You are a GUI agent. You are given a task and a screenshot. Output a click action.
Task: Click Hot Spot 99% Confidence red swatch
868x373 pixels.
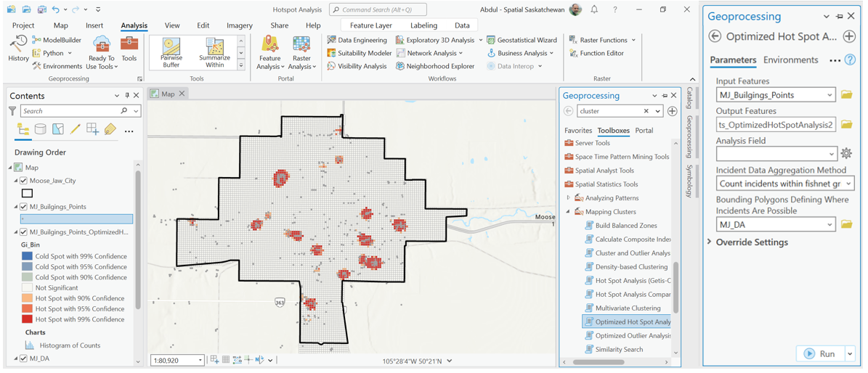27,319
